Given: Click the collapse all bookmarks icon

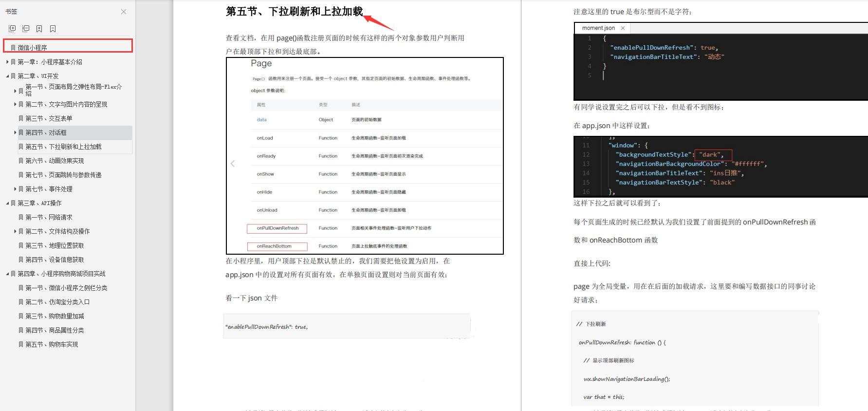Looking at the screenshot, I should 26,29.
